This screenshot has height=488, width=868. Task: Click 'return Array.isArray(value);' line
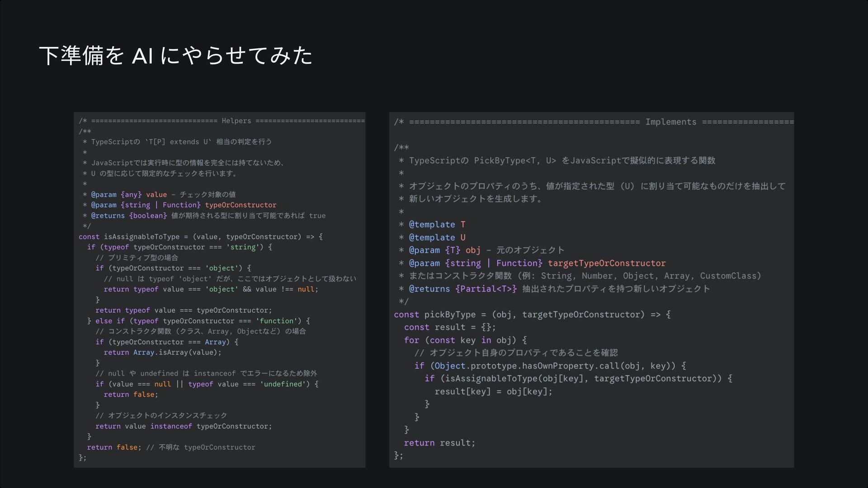click(x=162, y=352)
